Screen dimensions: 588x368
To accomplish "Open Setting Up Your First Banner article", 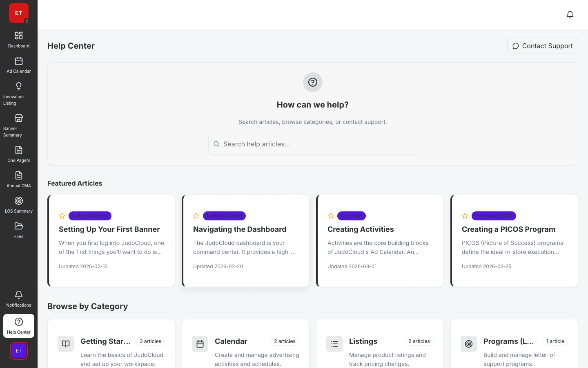I will coord(109,229).
